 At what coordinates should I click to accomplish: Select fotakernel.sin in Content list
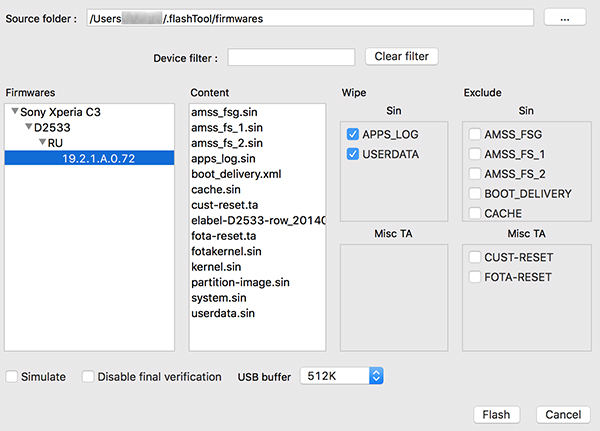[x=226, y=251]
